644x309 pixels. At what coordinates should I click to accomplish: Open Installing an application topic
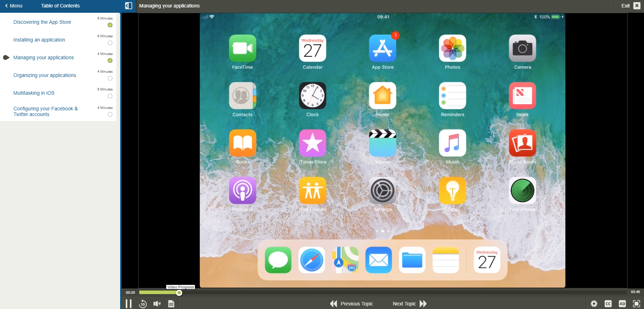[39, 40]
